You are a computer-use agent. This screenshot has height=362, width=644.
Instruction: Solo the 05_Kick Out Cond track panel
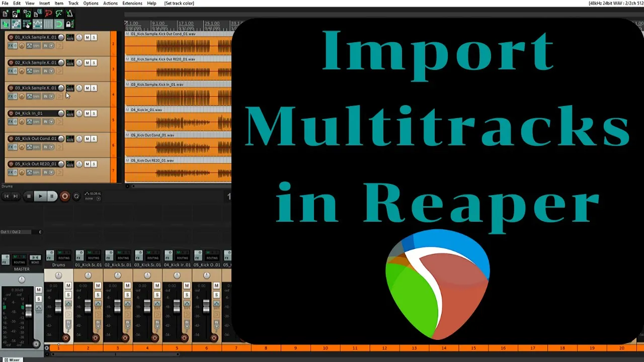point(94,138)
